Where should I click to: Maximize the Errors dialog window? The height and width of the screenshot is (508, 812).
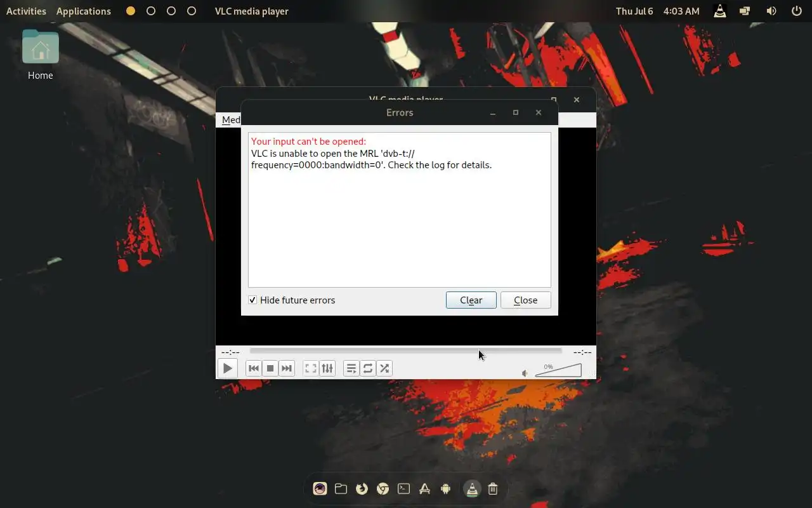pyautogui.click(x=516, y=112)
